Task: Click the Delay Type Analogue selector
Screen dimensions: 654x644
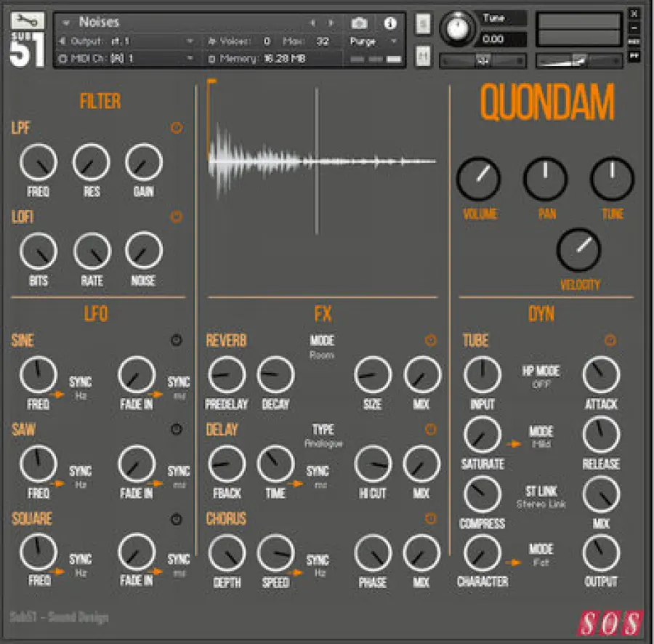Action: pos(323,443)
